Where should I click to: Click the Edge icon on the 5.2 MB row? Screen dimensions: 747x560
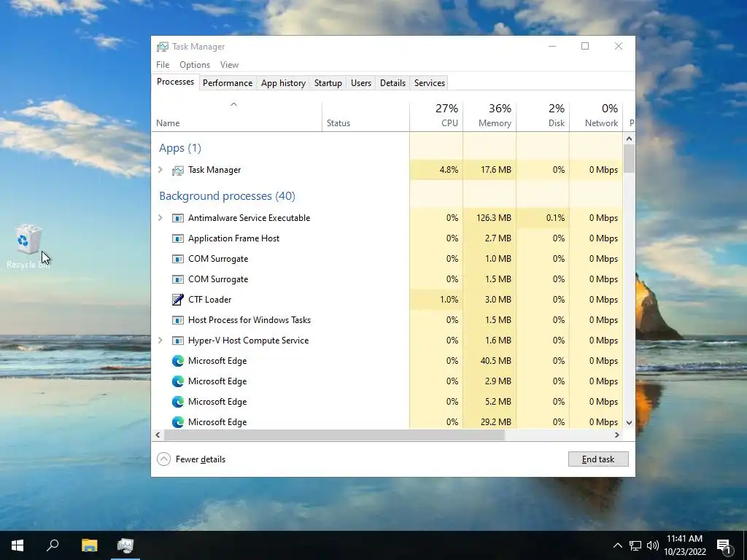[x=178, y=402]
